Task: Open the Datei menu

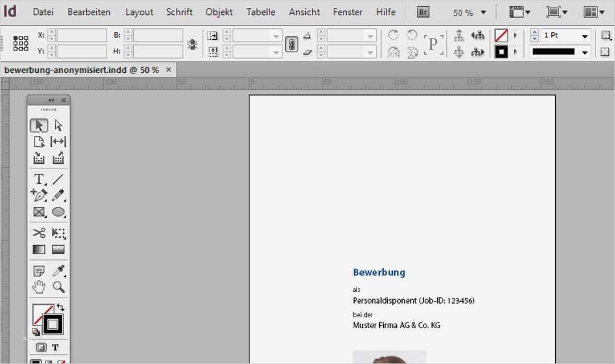Action: (43, 12)
